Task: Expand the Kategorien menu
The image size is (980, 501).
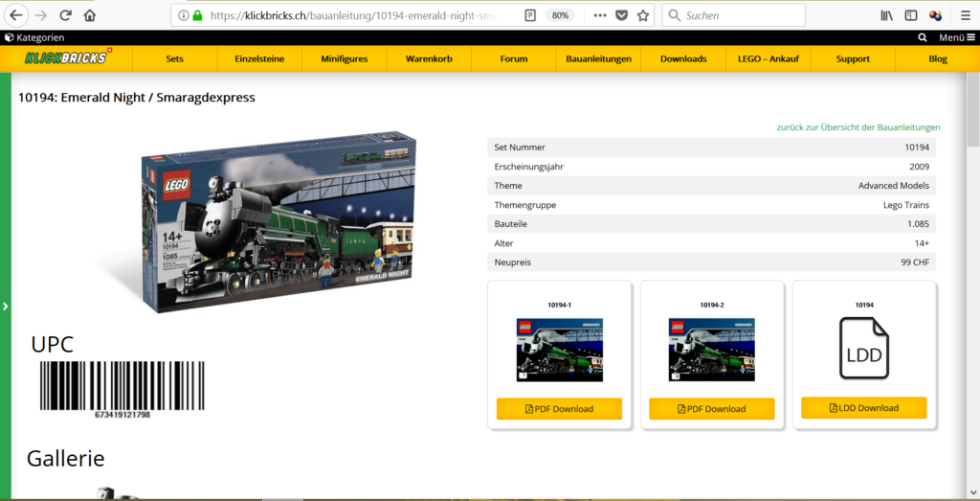Action: [34, 37]
